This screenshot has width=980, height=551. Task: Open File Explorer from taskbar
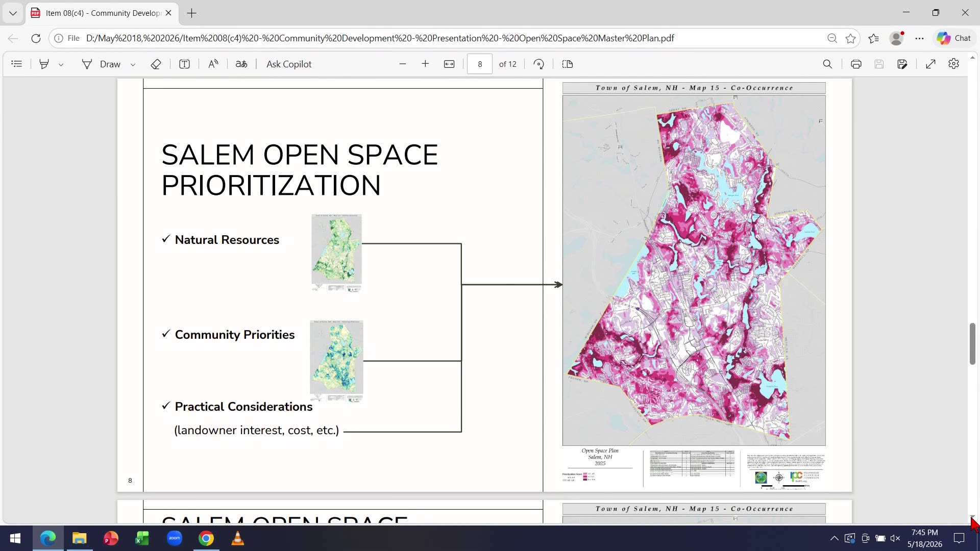click(80, 538)
